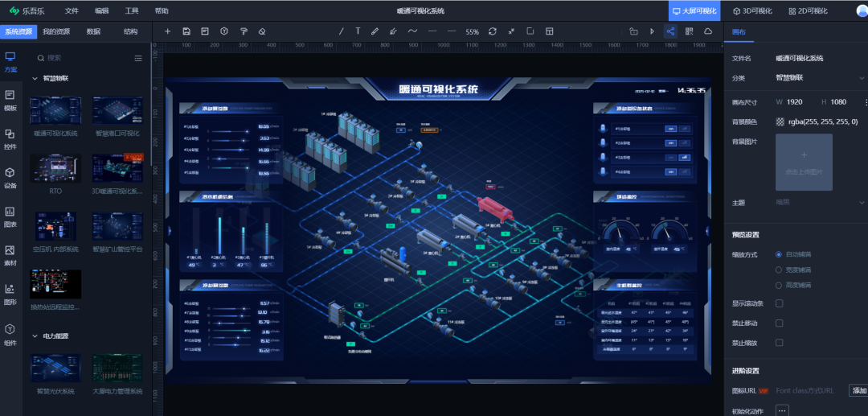Select the 智慧港口可视化 thumbnail
Viewport: 868px width, 416px height.
coord(117,111)
